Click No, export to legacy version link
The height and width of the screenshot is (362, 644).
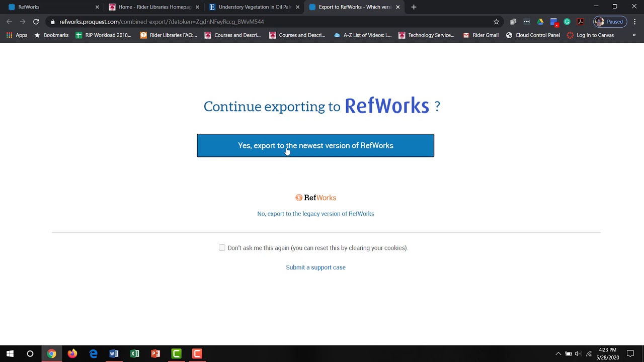pyautogui.click(x=315, y=214)
